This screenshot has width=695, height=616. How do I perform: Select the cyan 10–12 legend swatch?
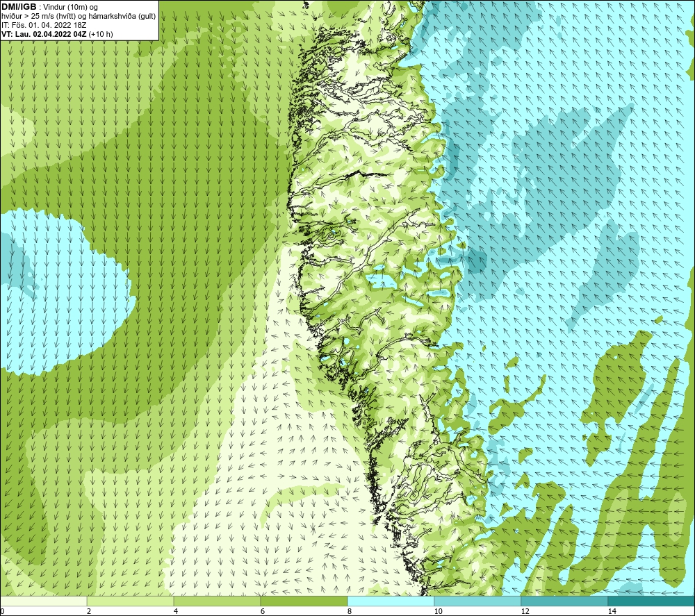(478, 601)
